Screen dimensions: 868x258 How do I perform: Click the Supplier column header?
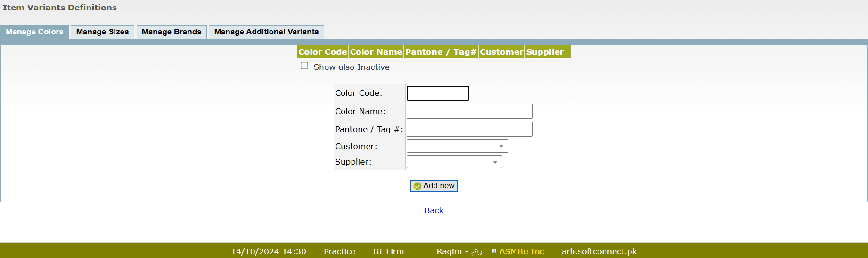coord(545,52)
